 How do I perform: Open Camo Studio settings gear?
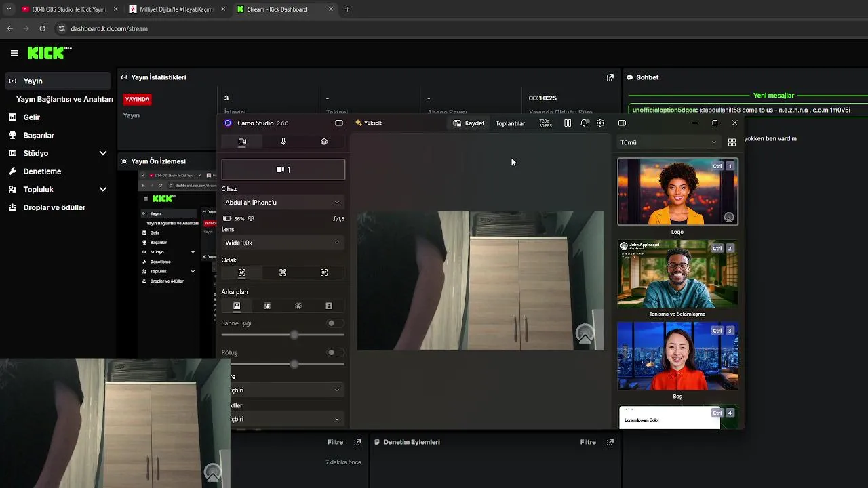click(600, 123)
